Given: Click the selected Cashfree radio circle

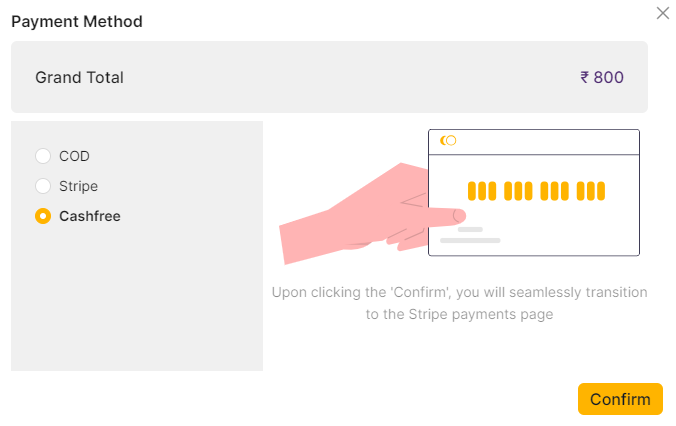Looking at the screenshot, I should tap(43, 216).
